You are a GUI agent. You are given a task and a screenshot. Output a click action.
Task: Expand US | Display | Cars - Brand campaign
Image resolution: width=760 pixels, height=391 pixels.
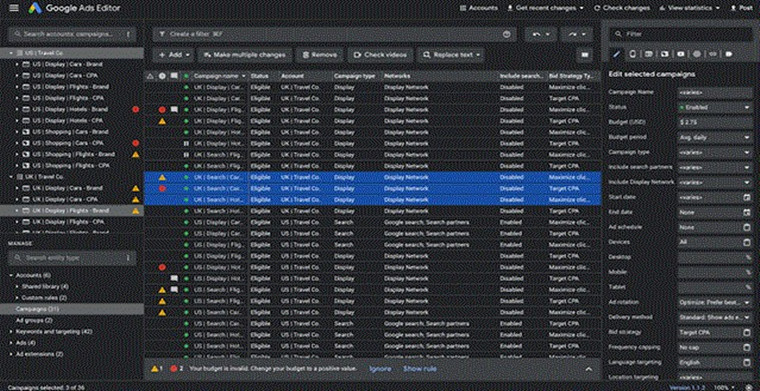[x=17, y=64]
